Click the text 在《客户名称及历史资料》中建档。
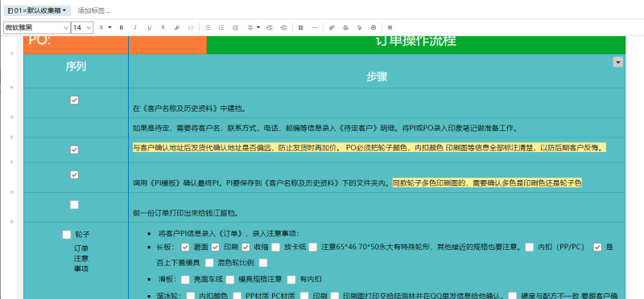Image resolution: width=644 pixels, height=299 pixels. pyautogui.click(x=190, y=109)
